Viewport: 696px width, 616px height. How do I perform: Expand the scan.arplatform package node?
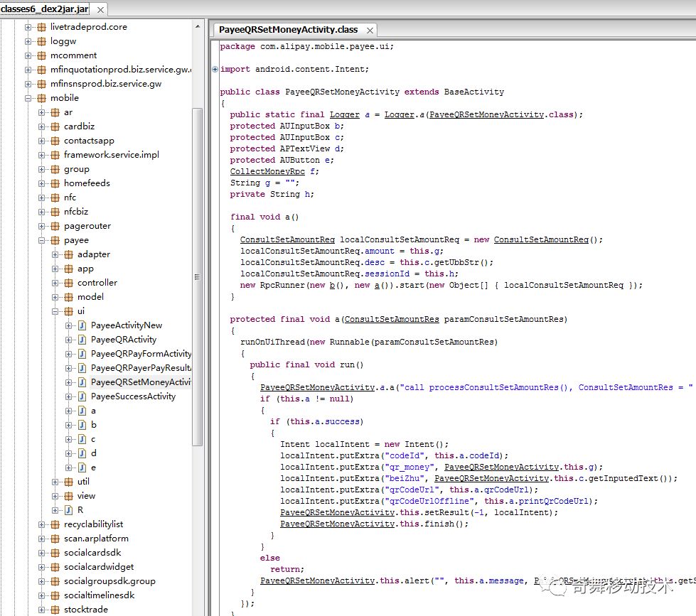click(x=42, y=539)
